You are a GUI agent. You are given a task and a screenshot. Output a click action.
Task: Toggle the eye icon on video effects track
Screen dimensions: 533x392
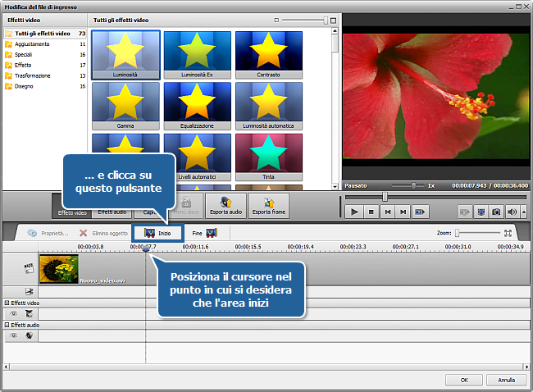(13, 313)
